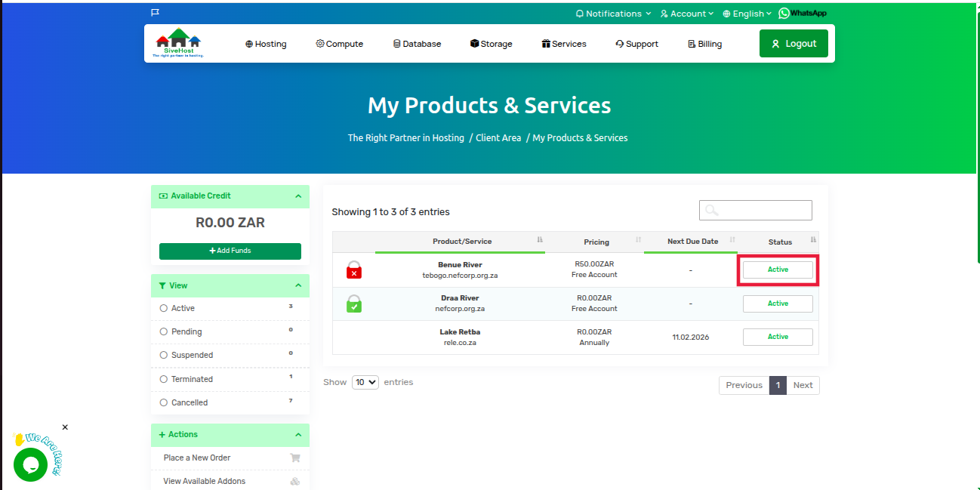This screenshot has width=980, height=490.
Task: Click the 'Benue River' product name
Action: click(x=460, y=265)
